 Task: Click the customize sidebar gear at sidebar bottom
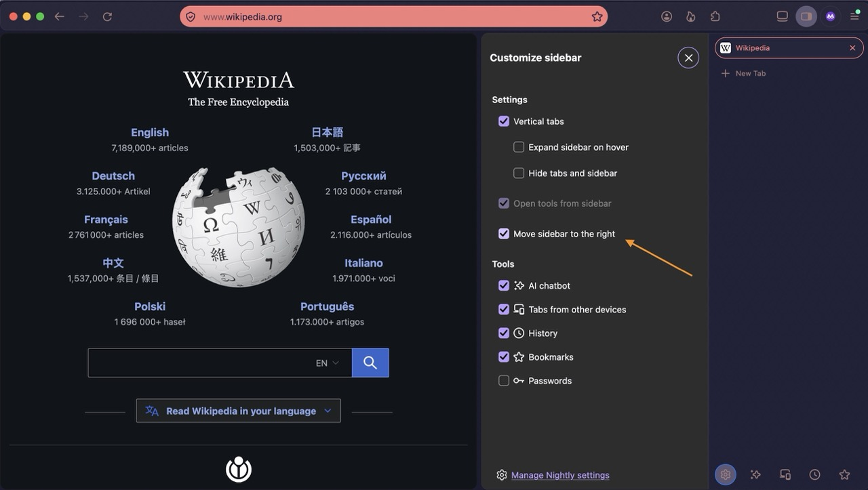[726, 474]
